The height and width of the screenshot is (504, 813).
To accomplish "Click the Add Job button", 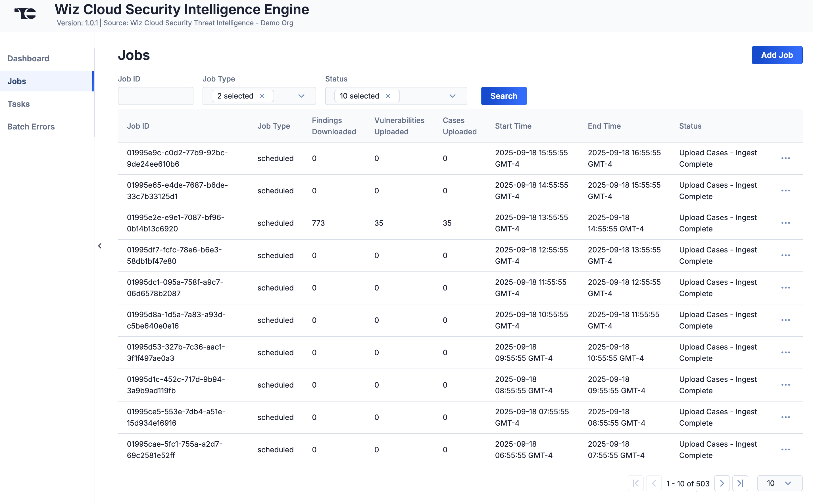I will 777,55.
